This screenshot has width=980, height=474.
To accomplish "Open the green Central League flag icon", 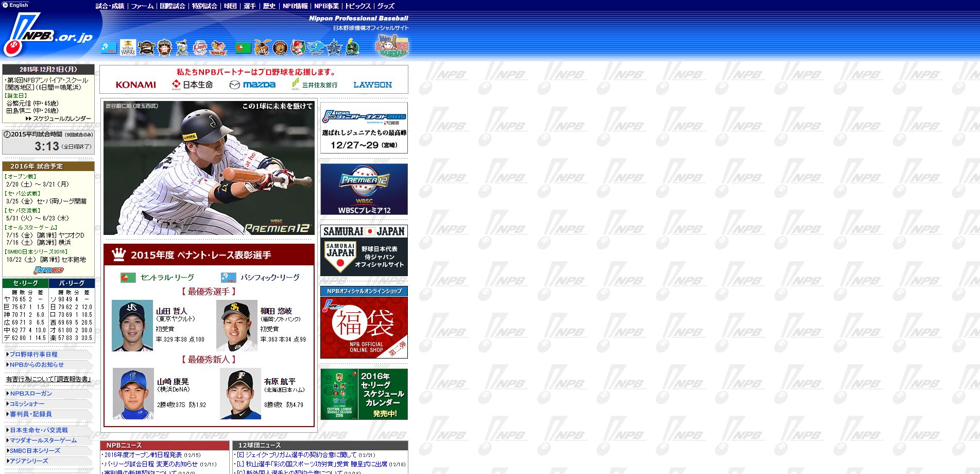I will pyautogui.click(x=243, y=48).
